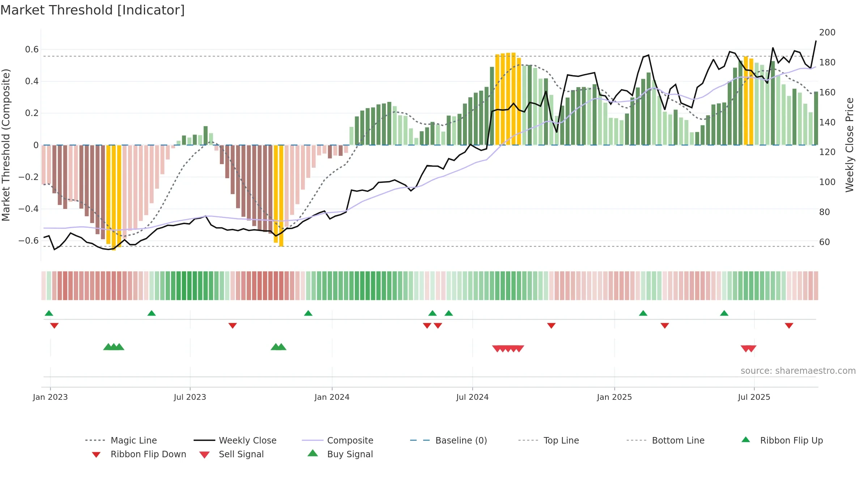Image resolution: width=868 pixels, height=488 pixels.
Task: Click the Weekly Close Price axis title
Action: [850, 145]
